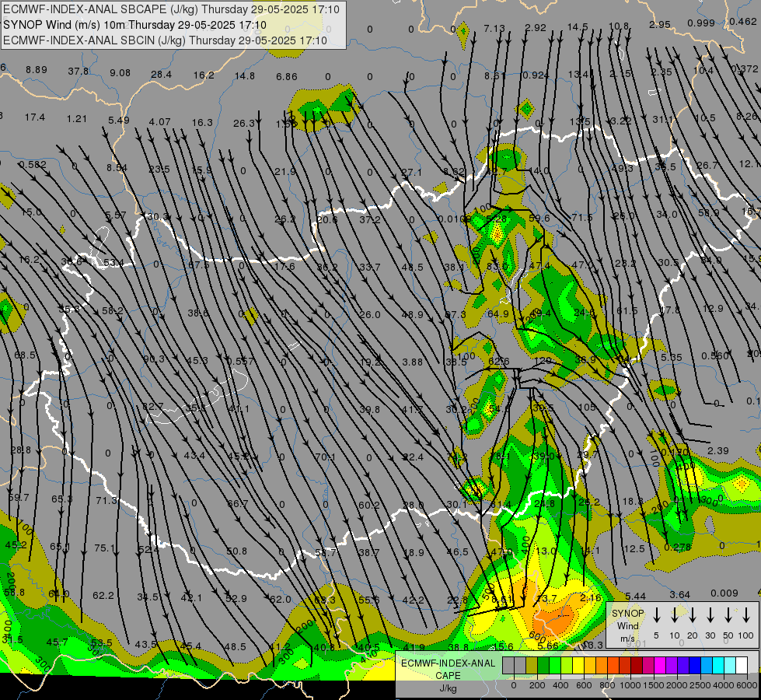The image size is (761, 700).
Task: Click the 2500 tick label on the colorbar
Action: coord(700,685)
